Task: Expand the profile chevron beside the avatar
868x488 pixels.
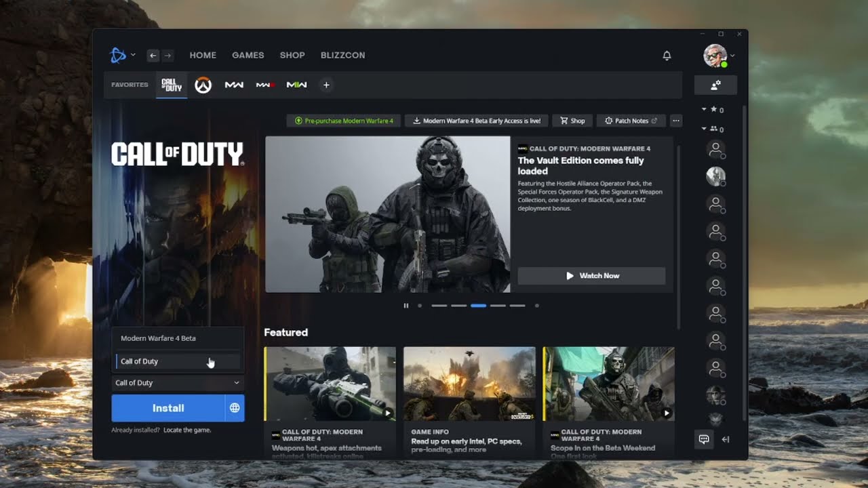Action: pyautogui.click(x=732, y=56)
